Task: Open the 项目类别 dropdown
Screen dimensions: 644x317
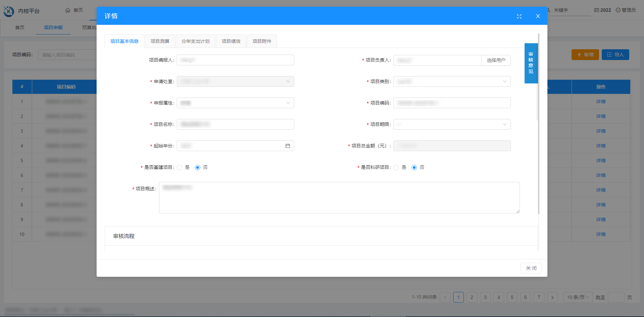Action: coord(452,81)
